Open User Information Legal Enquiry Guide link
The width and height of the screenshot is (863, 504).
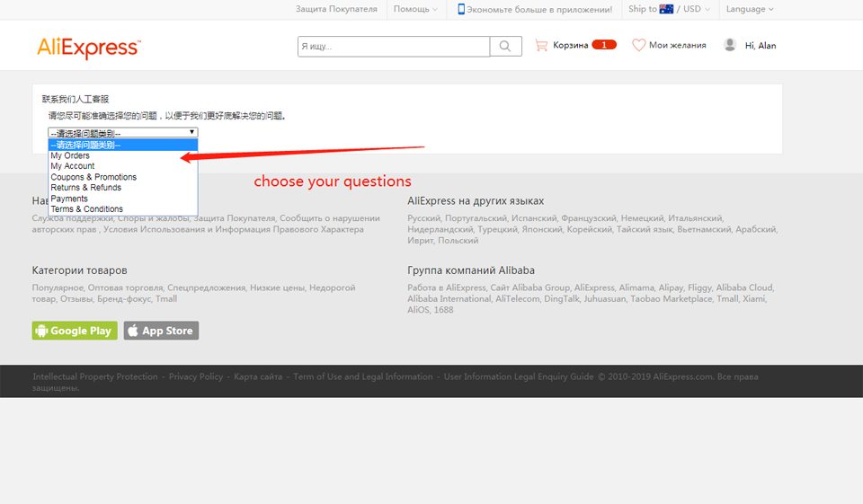519,377
